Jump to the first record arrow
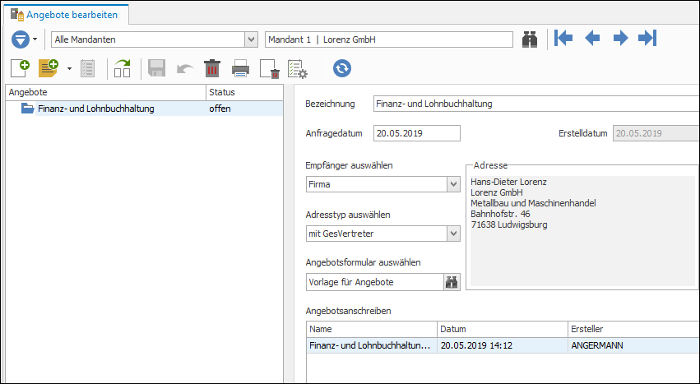700x384 pixels. point(563,38)
